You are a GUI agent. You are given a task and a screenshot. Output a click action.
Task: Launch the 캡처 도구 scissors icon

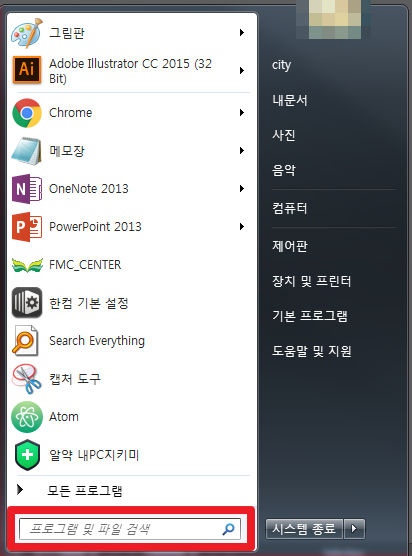click(x=27, y=379)
